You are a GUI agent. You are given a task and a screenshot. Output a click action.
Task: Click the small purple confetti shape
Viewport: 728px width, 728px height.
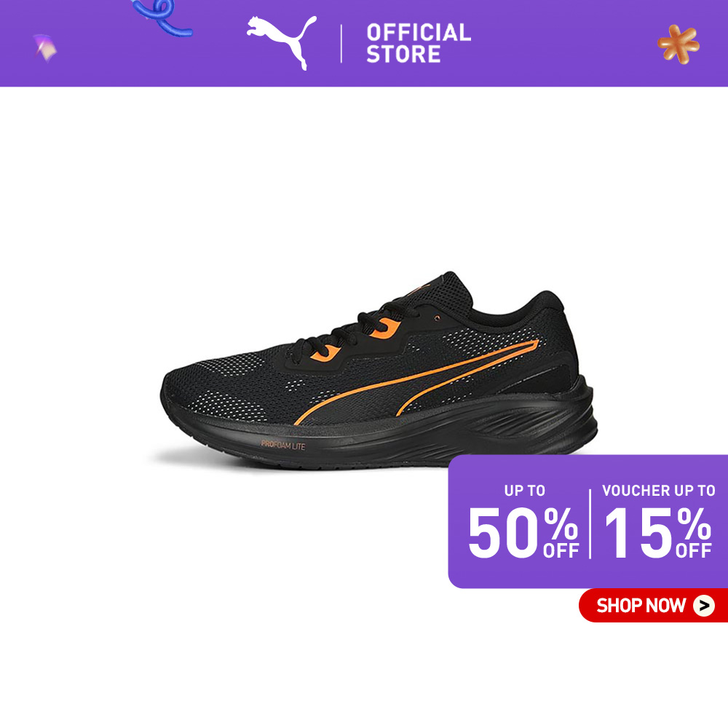coord(45,47)
